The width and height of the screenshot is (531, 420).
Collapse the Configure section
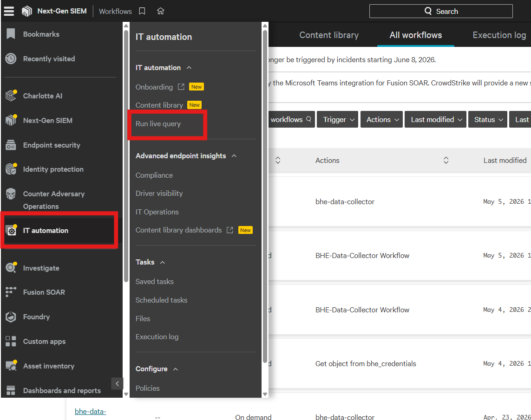176,369
